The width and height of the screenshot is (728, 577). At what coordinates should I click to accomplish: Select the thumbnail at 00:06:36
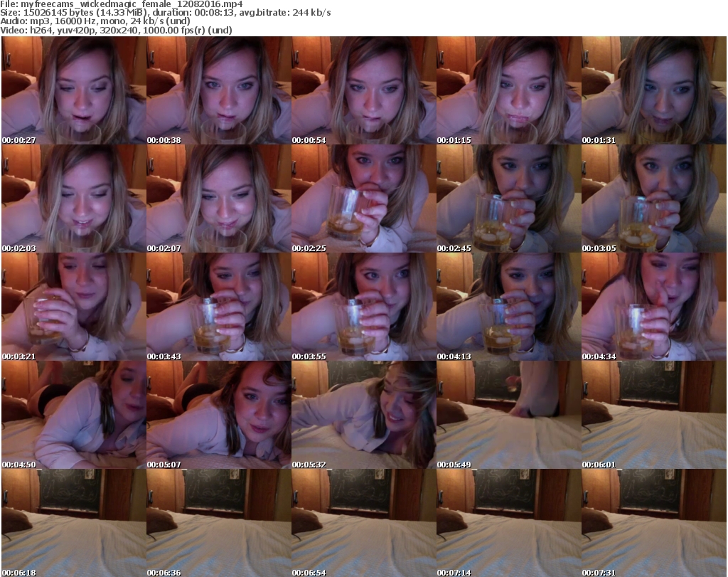click(219, 523)
